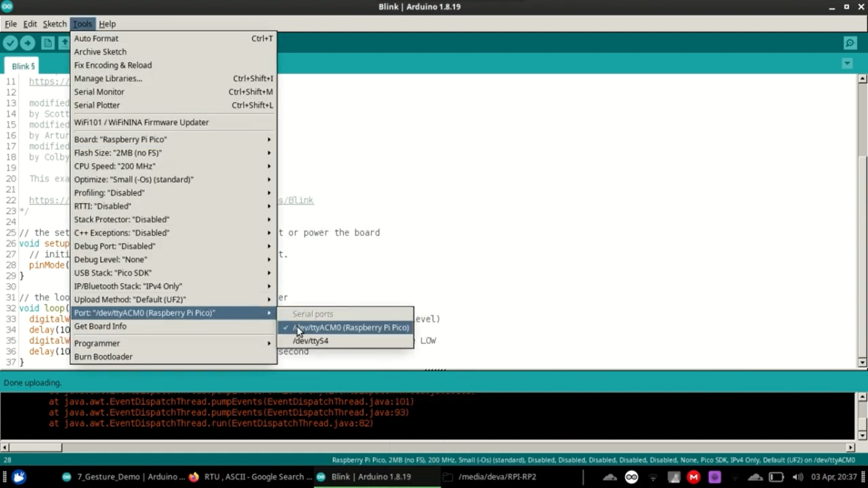Viewport: 868px width, 488px height.
Task: Click the Upload arrow toolbar icon
Action: pyautogui.click(x=27, y=43)
